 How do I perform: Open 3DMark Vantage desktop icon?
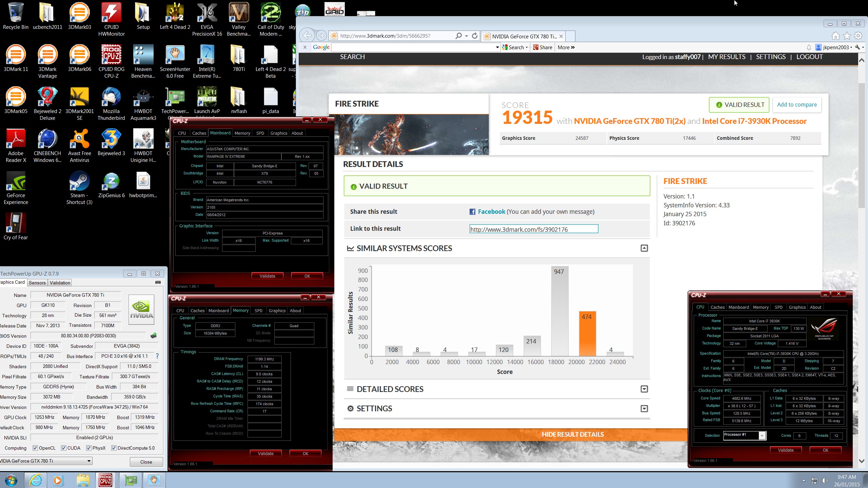tap(47, 61)
